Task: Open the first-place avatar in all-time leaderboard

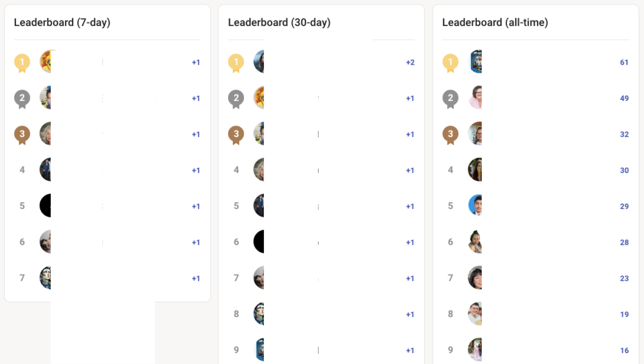Action: (x=476, y=62)
